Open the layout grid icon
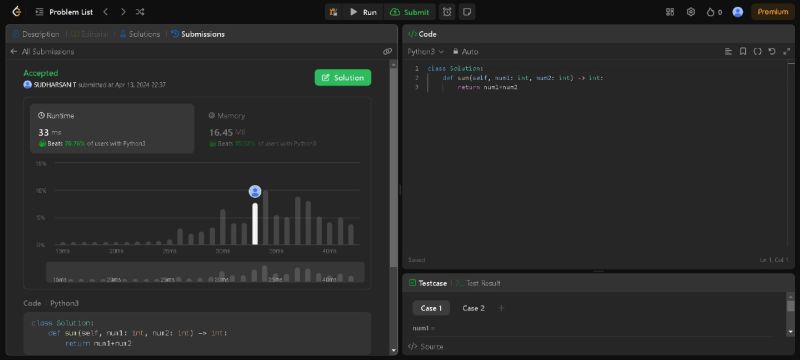This screenshot has height=360, width=800. [x=670, y=12]
